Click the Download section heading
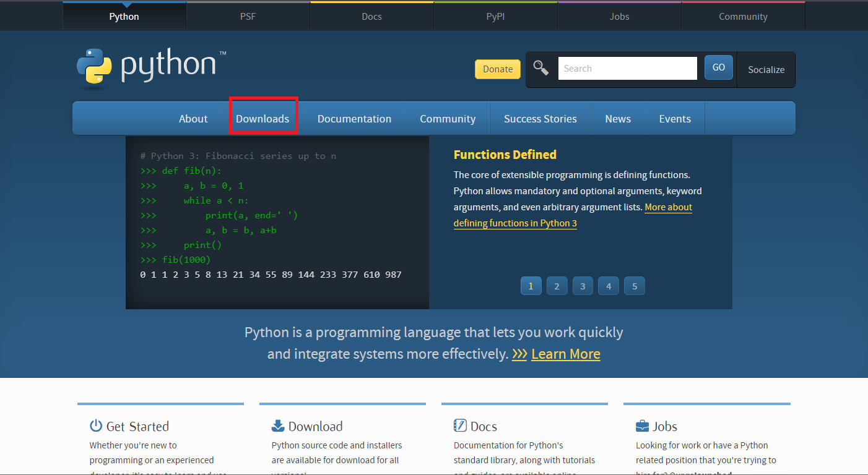Screen dimensions: 868x475 click(315, 426)
